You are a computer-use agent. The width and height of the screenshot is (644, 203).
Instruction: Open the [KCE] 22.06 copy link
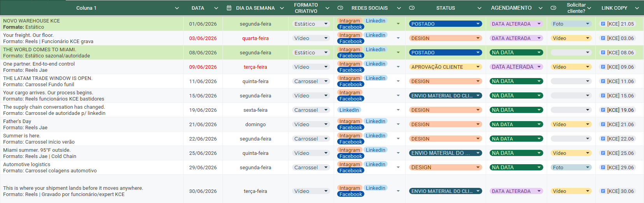coord(618,139)
